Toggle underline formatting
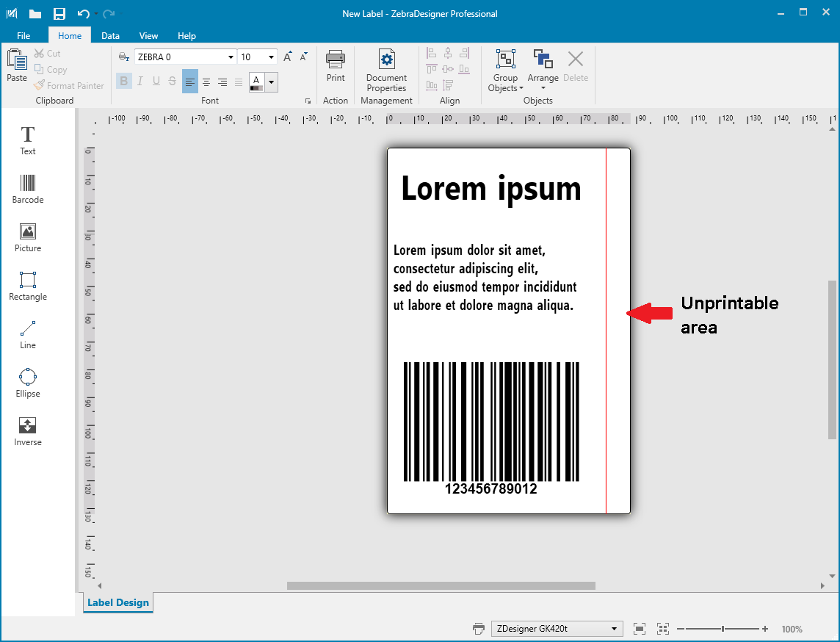Image resolution: width=840 pixels, height=642 pixels. (x=156, y=81)
